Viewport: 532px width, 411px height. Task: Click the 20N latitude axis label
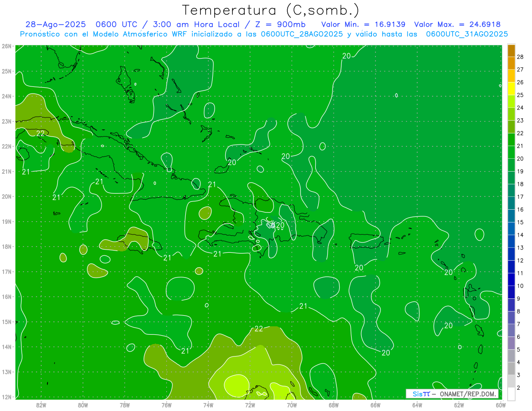[x=7, y=196]
